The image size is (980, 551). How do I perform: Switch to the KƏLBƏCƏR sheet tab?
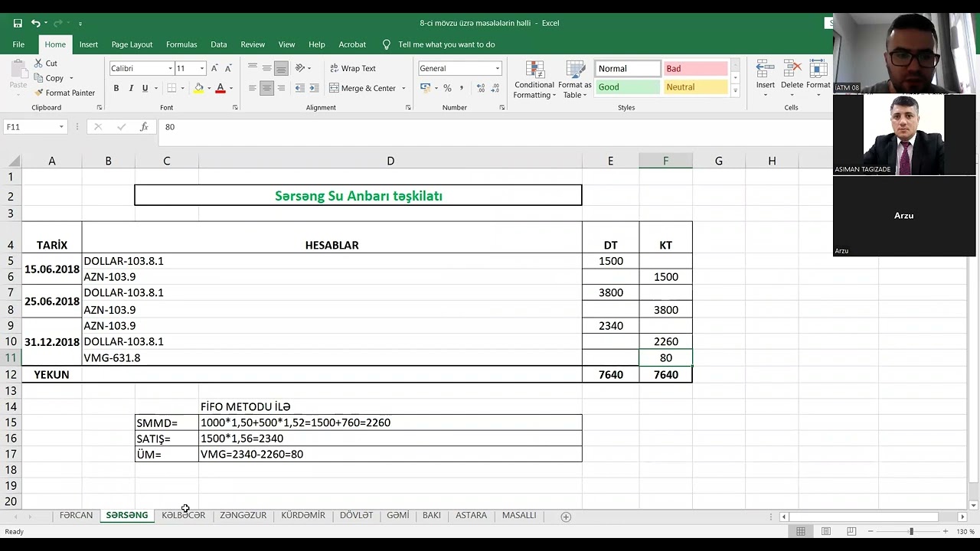tap(184, 516)
